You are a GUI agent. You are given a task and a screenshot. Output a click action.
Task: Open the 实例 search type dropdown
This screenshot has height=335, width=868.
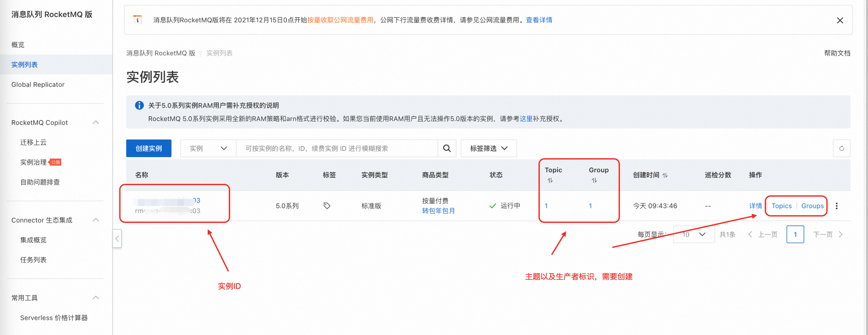208,149
